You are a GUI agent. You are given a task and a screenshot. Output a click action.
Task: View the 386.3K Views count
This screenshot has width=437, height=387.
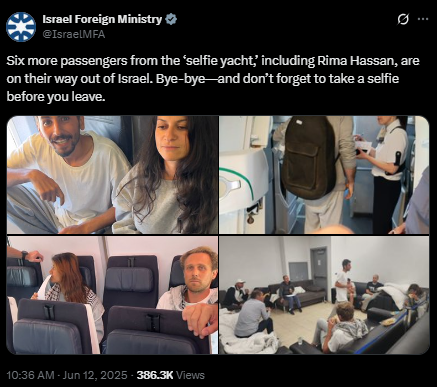(x=171, y=375)
